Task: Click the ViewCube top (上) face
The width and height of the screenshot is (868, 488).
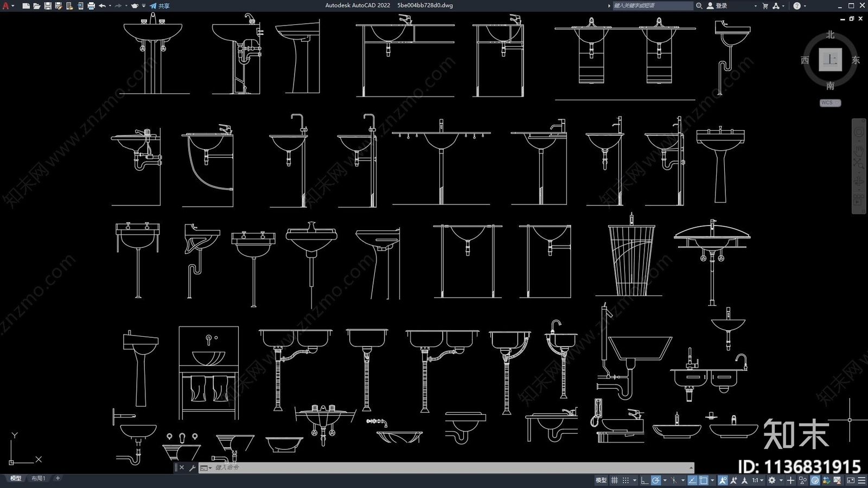Action: point(830,60)
